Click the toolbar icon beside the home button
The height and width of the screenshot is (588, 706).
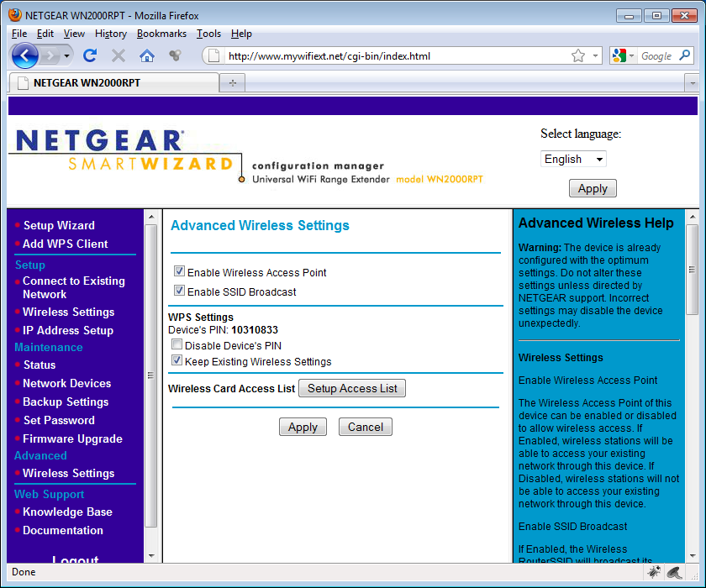point(175,55)
